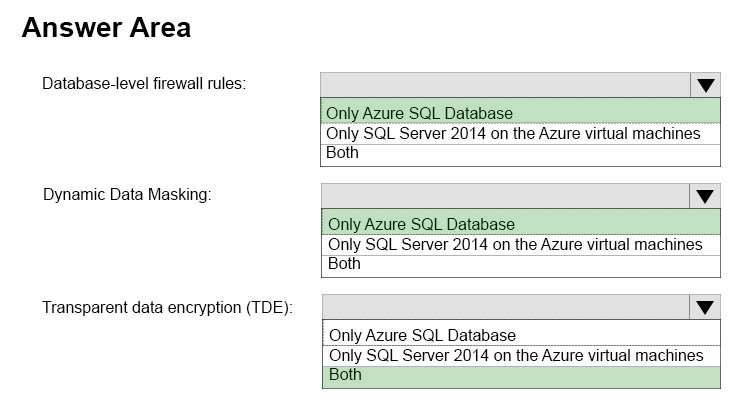Image resolution: width=751 pixels, height=408 pixels.
Task: Select 'Only Azure SQL Database' for TDE
Action: [522, 333]
